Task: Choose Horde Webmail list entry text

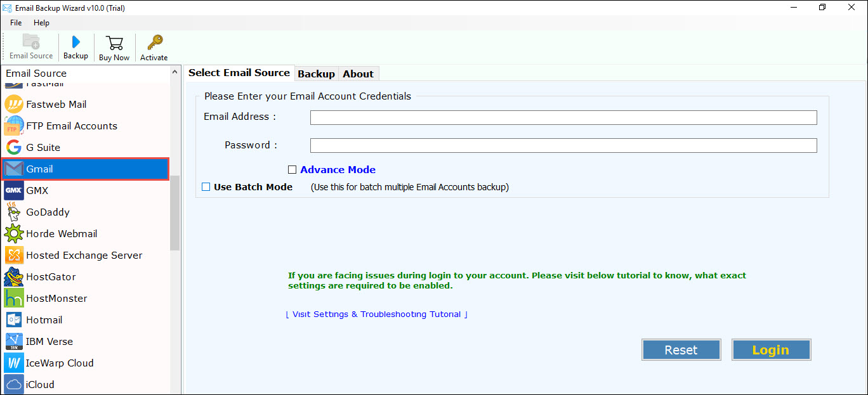Action: click(62, 233)
